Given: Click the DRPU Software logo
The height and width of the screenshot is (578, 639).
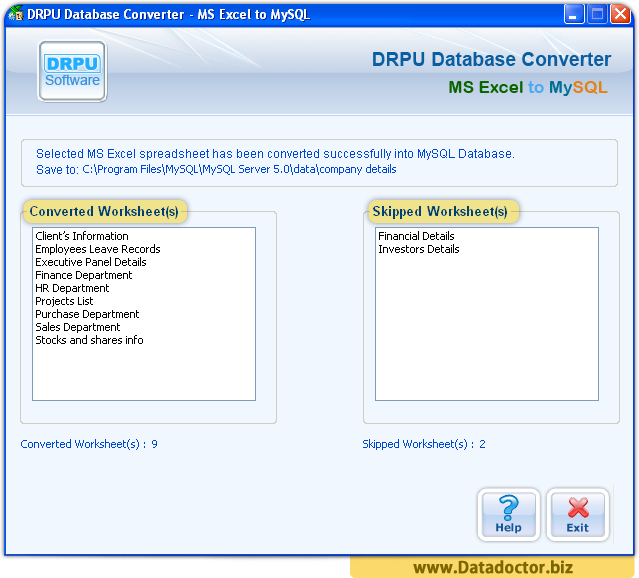Looking at the screenshot, I should coord(73,71).
